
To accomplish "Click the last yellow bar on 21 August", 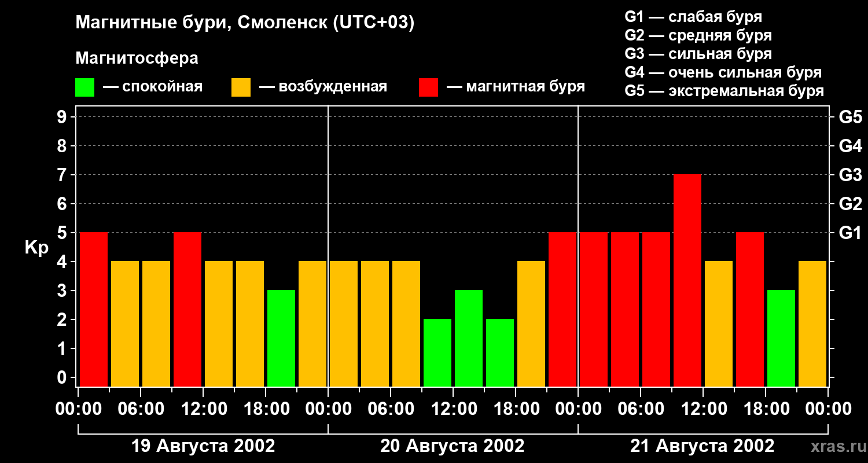I will point(812,324).
